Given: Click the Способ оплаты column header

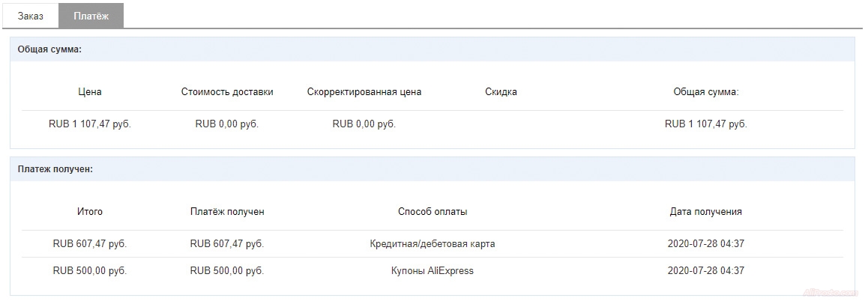Looking at the screenshot, I should (x=433, y=212).
